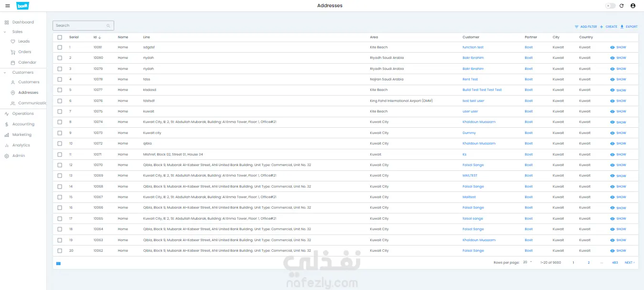
Task: Collapse the Customers section in sidebar
Action: [5, 72]
